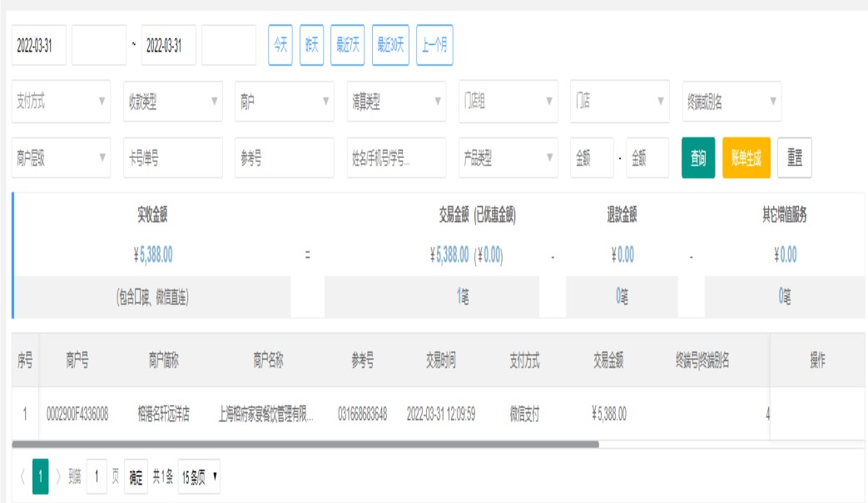Open the 15条/页 page size selector
Viewport: 868px width, 503px height.
coord(200,477)
